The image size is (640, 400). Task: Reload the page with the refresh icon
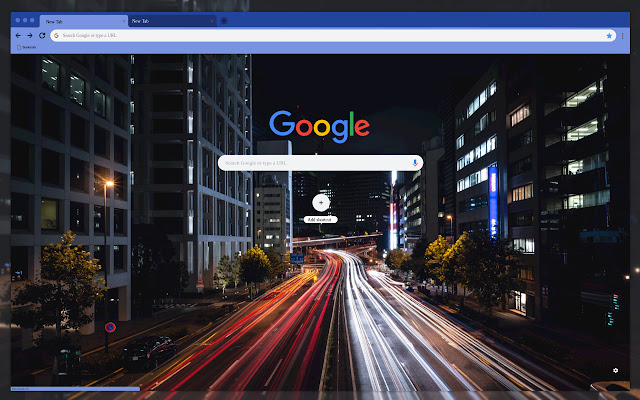point(42,36)
